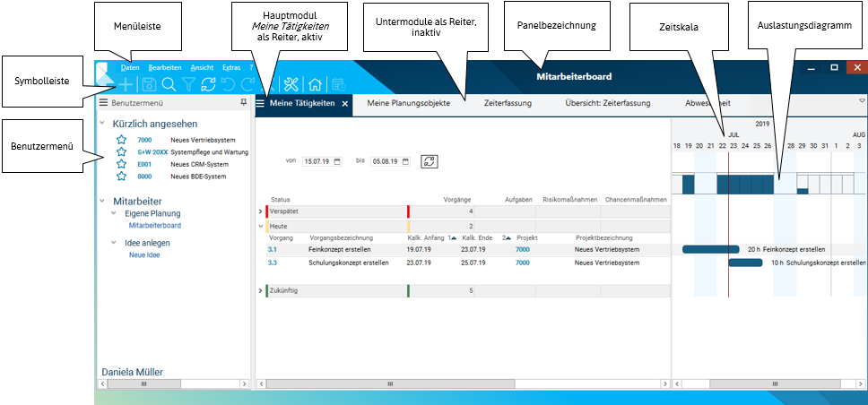
Task: Expand the Verspätet status group
Action: [x=261, y=211]
